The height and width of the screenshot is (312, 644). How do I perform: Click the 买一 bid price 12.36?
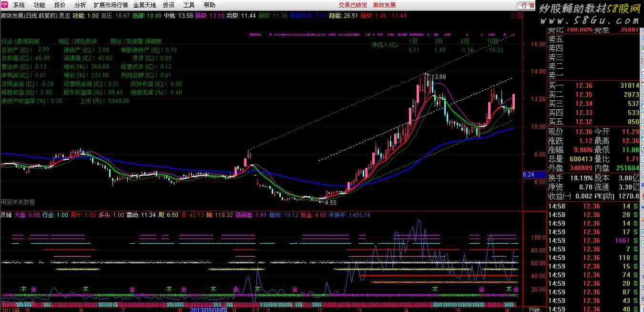[x=584, y=85]
